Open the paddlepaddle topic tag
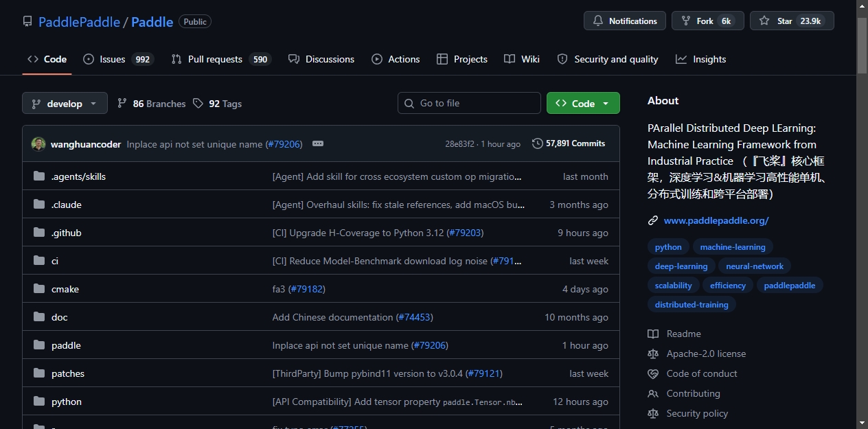Viewport: 868px width, 429px height. coord(790,286)
